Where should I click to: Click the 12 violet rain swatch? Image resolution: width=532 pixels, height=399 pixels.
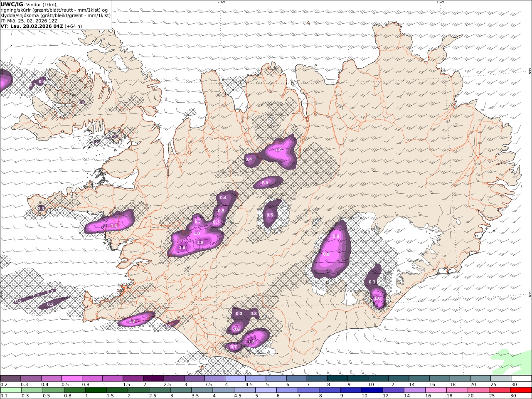tap(393, 390)
